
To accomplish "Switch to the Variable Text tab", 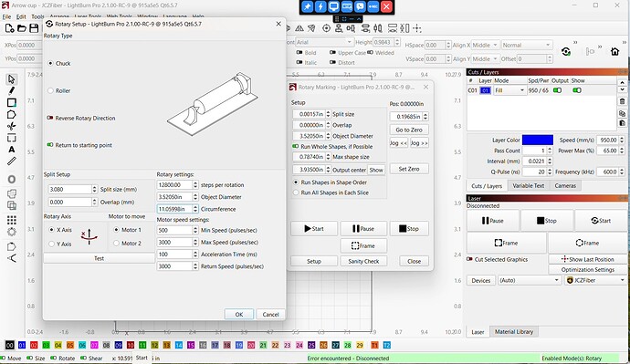I will [528, 186].
